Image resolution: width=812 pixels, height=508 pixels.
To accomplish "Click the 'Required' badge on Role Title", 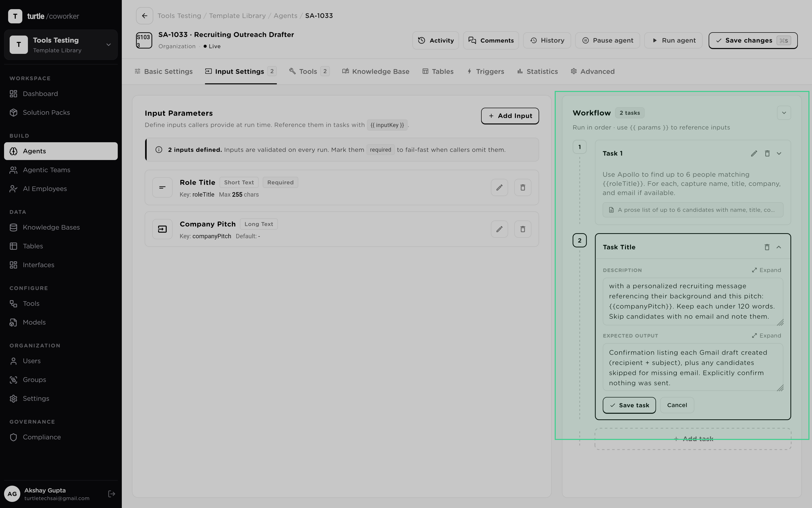I will (x=280, y=182).
